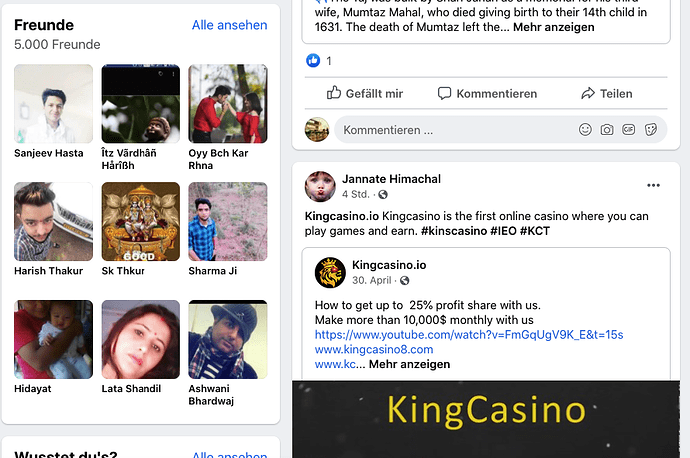Expand post text with Mehr anzeigen near Mumtaz
This screenshot has width=690, height=458.
click(x=554, y=27)
